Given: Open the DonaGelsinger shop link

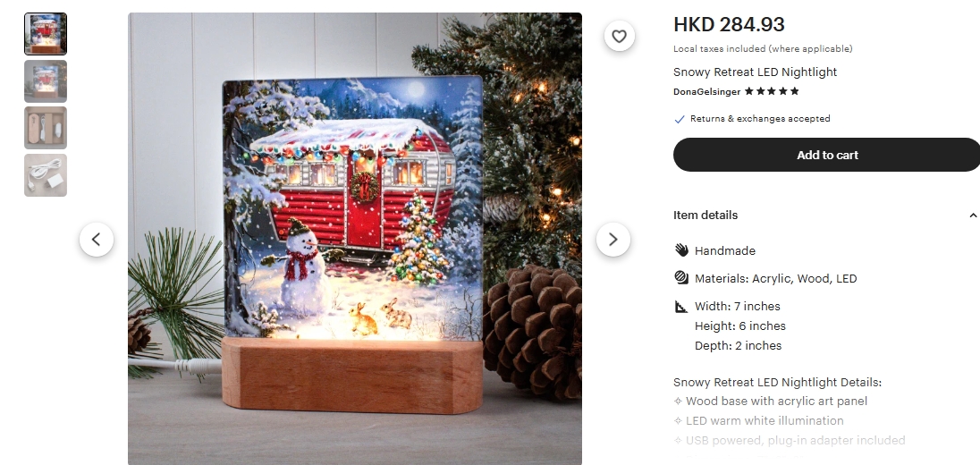Looking at the screenshot, I should click(706, 92).
